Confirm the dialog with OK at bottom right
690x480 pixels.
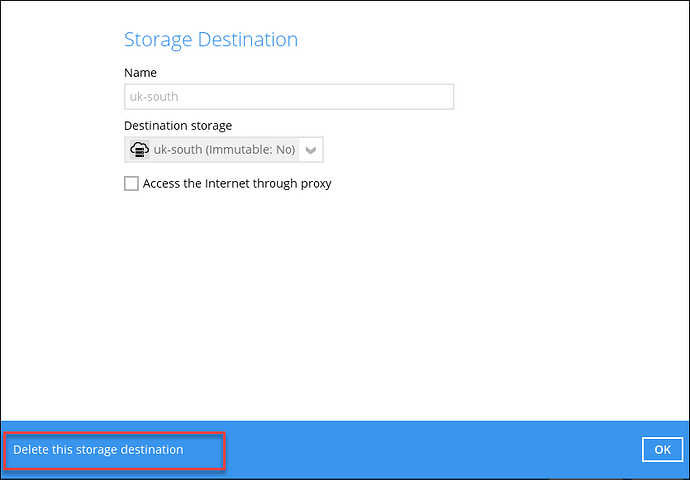pyautogui.click(x=662, y=450)
